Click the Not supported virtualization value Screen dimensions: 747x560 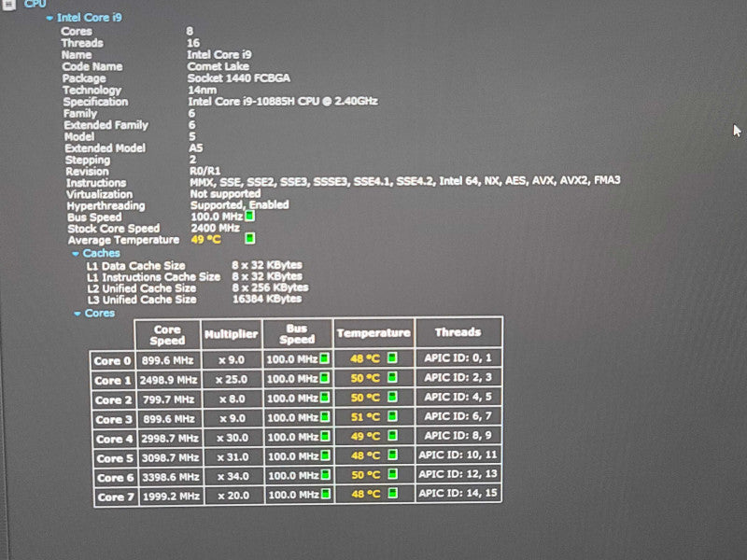tap(225, 194)
